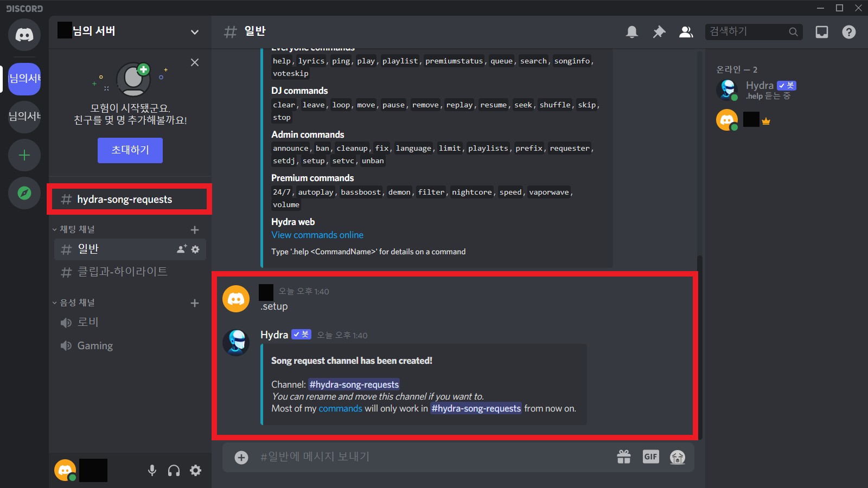Image resolution: width=868 pixels, height=488 pixels.
Task: Open the 클립과-하이라이트 channel
Action: pos(130,272)
